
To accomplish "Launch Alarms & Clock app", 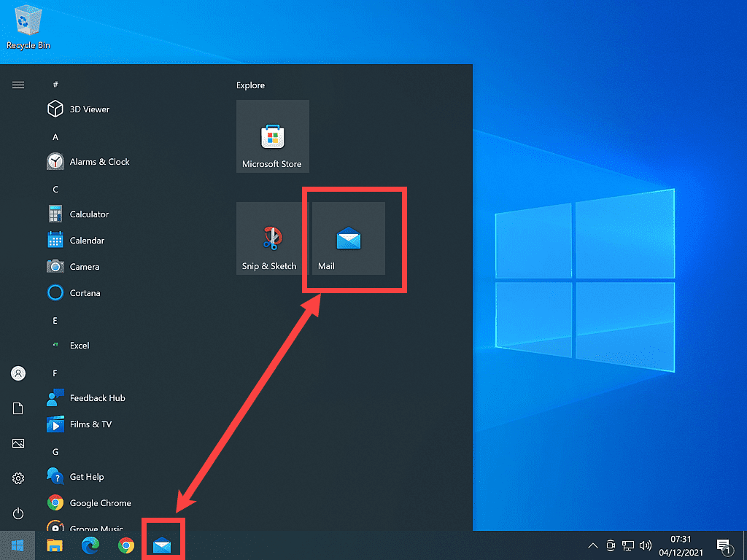I will tap(98, 162).
